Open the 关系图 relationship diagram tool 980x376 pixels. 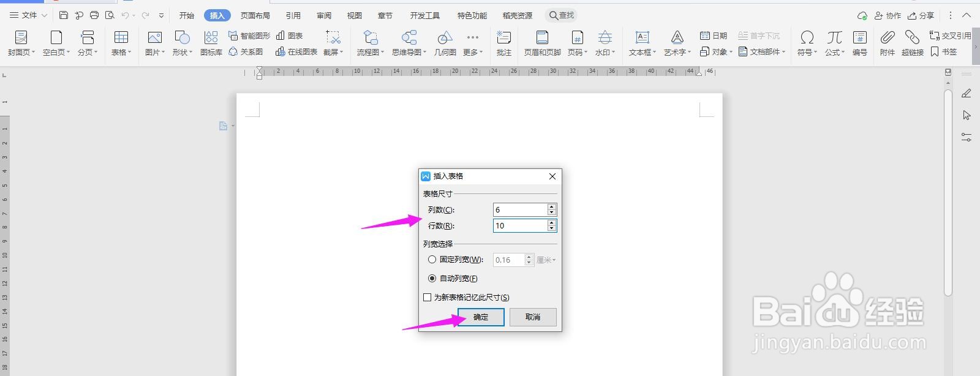[246, 52]
